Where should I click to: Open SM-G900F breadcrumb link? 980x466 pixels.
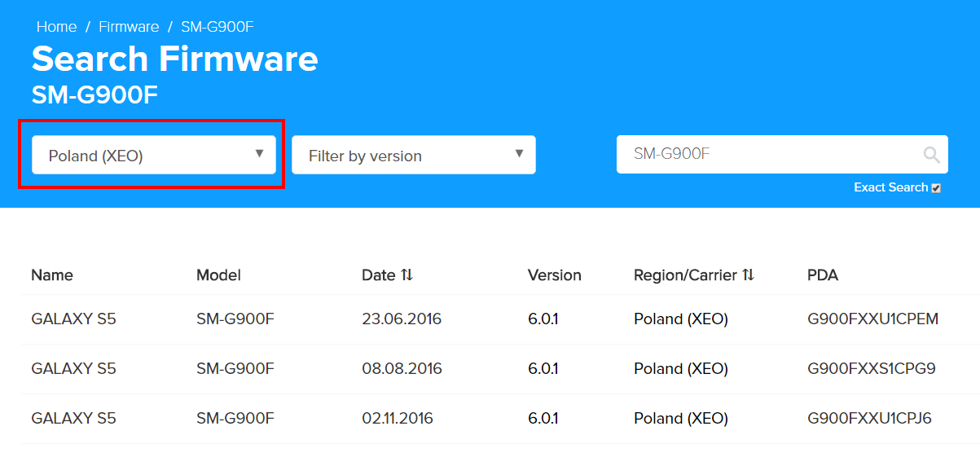218,27
